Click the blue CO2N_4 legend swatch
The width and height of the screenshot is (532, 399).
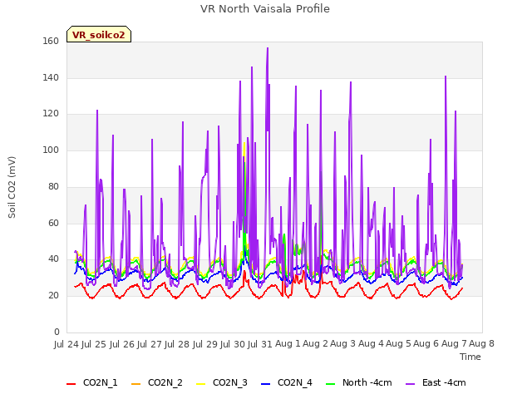click(265, 384)
